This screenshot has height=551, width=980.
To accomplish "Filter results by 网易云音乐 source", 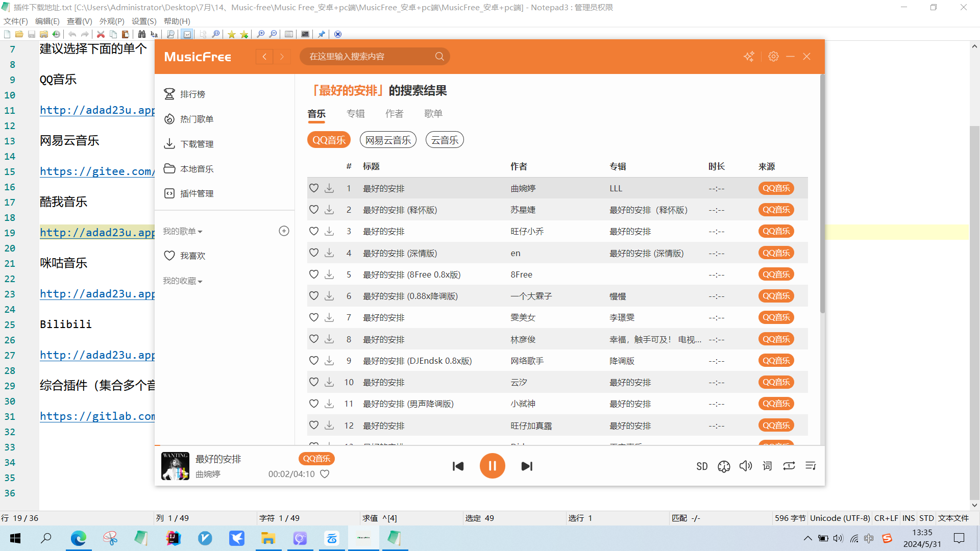I will pos(388,140).
